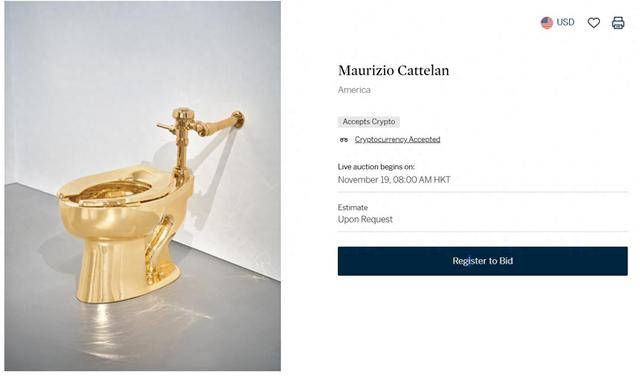The height and width of the screenshot is (376, 640).
Task: Open the Cryptocurrency Accepted link
Action: coord(397,139)
